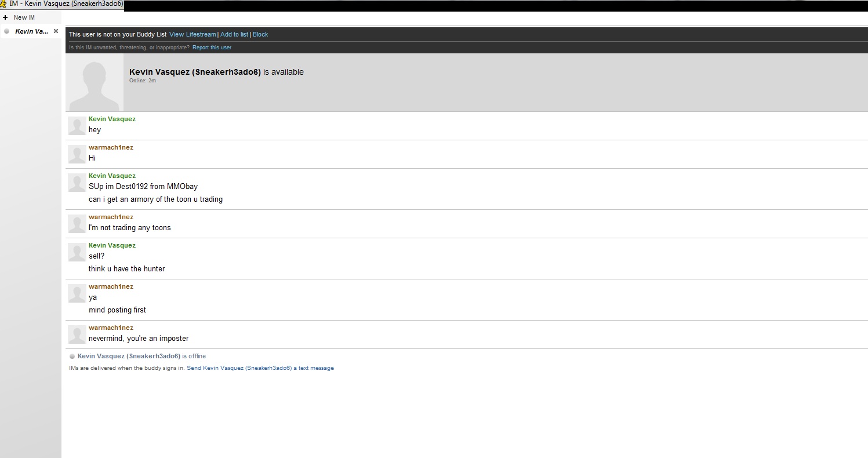Click the gray offline status dot
The height and width of the screenshot is (458, 868).
(72, 357)
